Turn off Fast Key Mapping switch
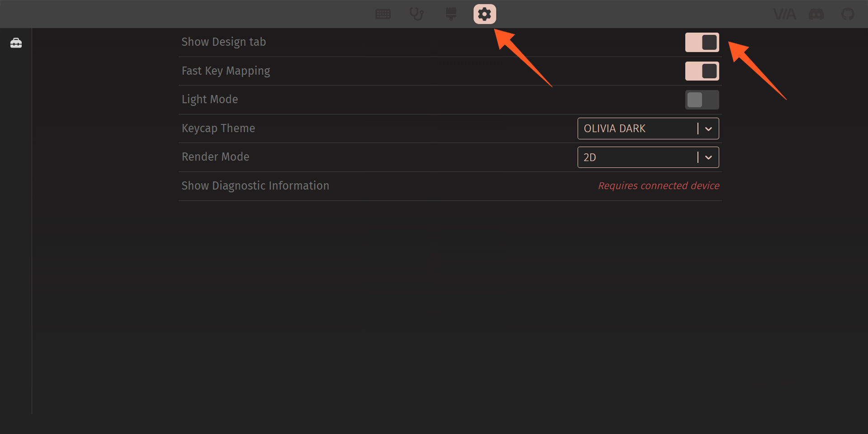The image size is (868, 434). point(702,71)
